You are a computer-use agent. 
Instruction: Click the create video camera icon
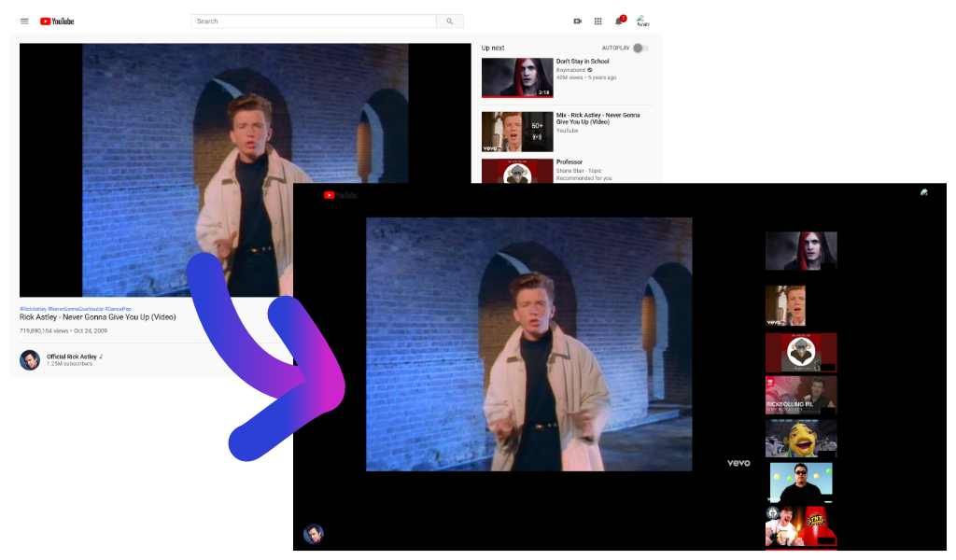pyautogui.click(x=577, y=21)
